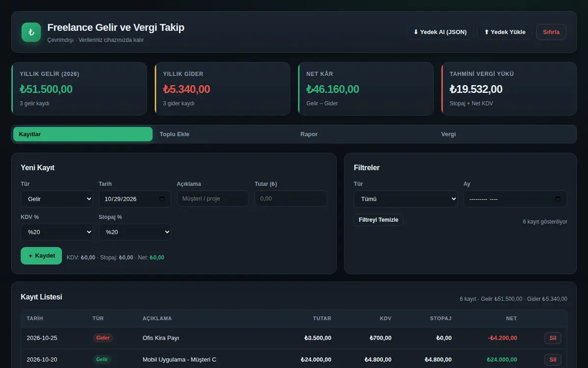The width and height of the screenshot is (588, 368).
Task: Click the "6 kayıt gösteriliyor" text
Action: point(545,222)
